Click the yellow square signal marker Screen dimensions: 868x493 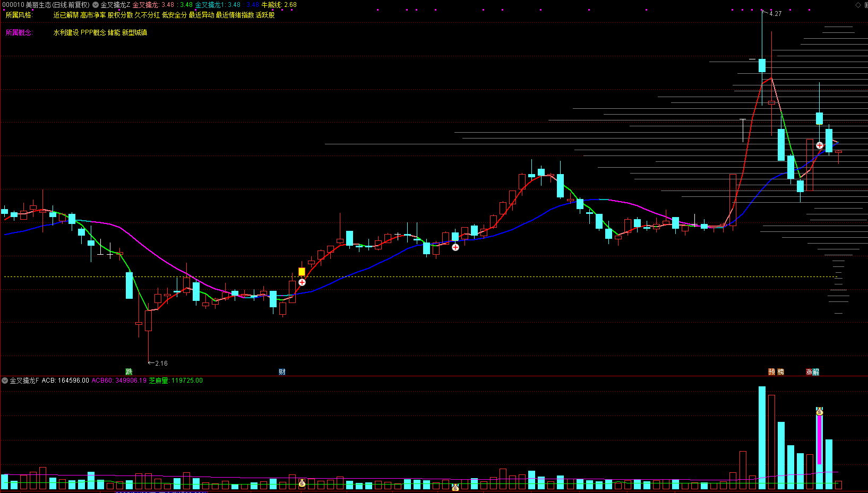302,272
